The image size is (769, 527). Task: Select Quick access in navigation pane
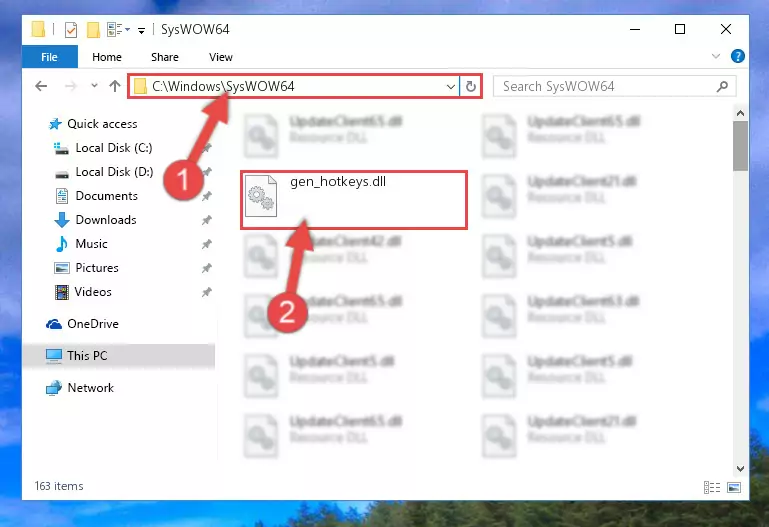point(102,124)
